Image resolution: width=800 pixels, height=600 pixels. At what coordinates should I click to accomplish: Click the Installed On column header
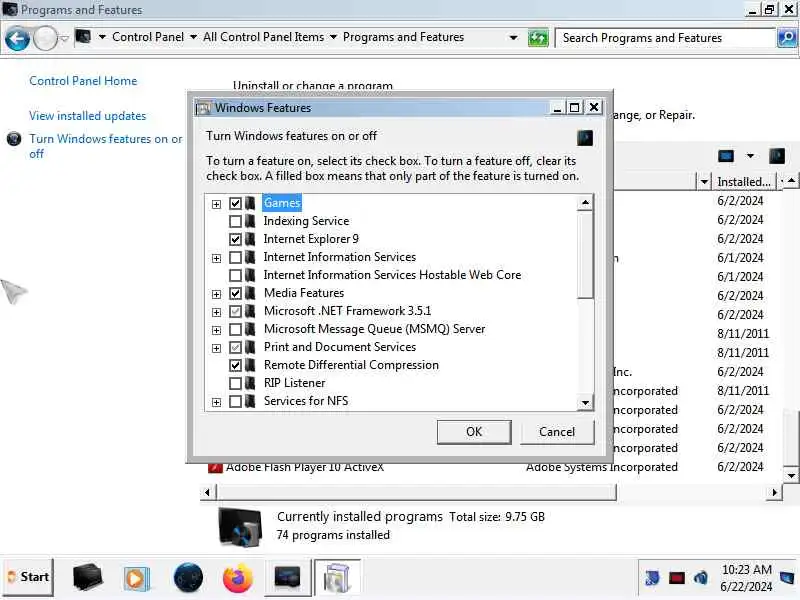(x=744, y=182)
